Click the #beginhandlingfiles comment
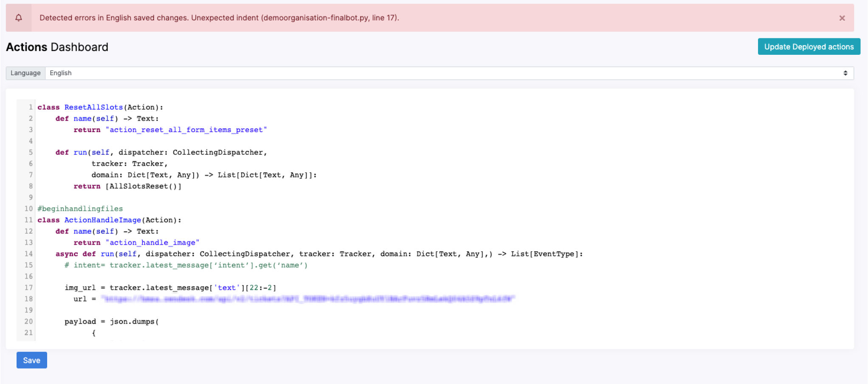The width and height of the screenshot is (868, 384). (80, 209)
